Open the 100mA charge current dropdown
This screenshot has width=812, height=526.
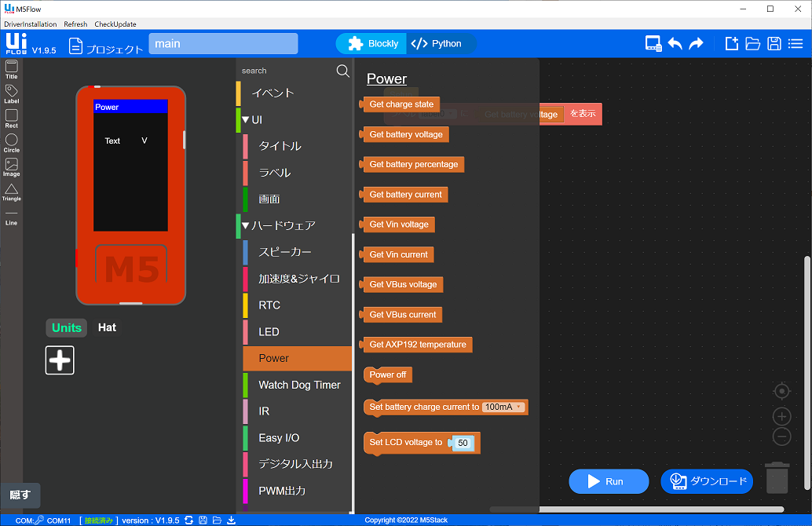(x=503, y=407)
